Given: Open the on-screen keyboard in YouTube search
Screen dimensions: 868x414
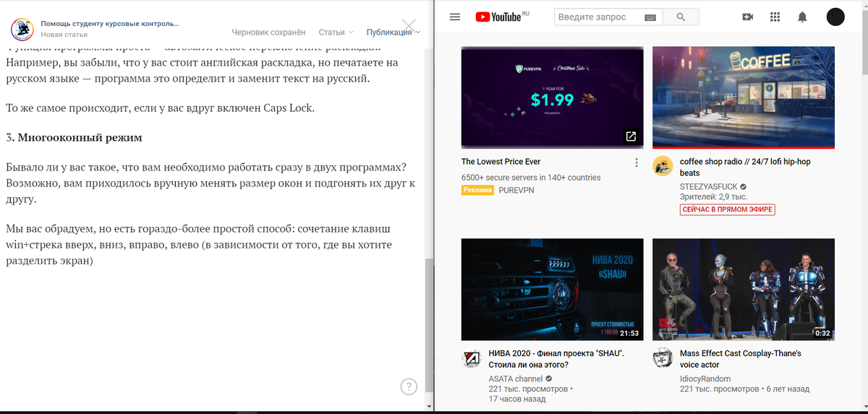Looking at the screenshot, I should click(x=649, y=17).
